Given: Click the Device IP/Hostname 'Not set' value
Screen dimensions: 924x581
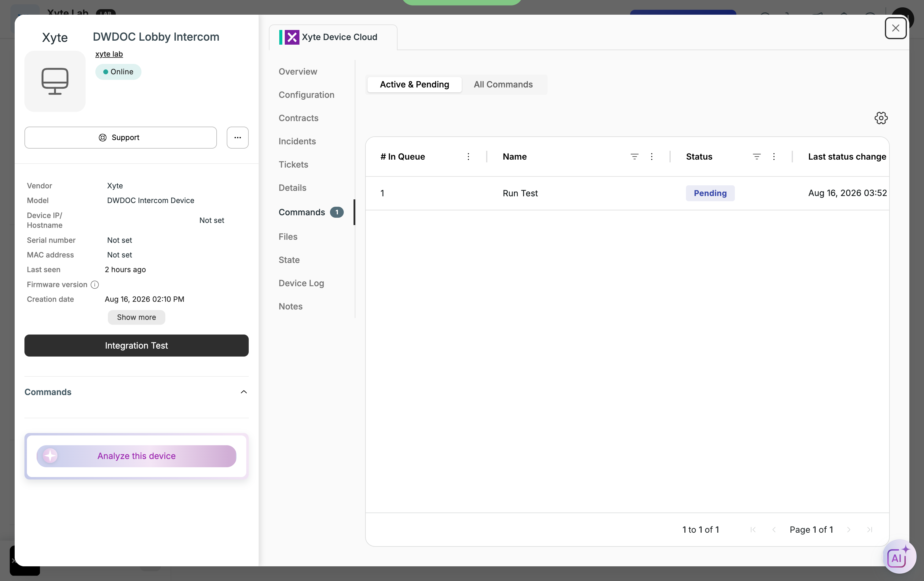Looking at the screenshot, I should click(x=212, y=220).
